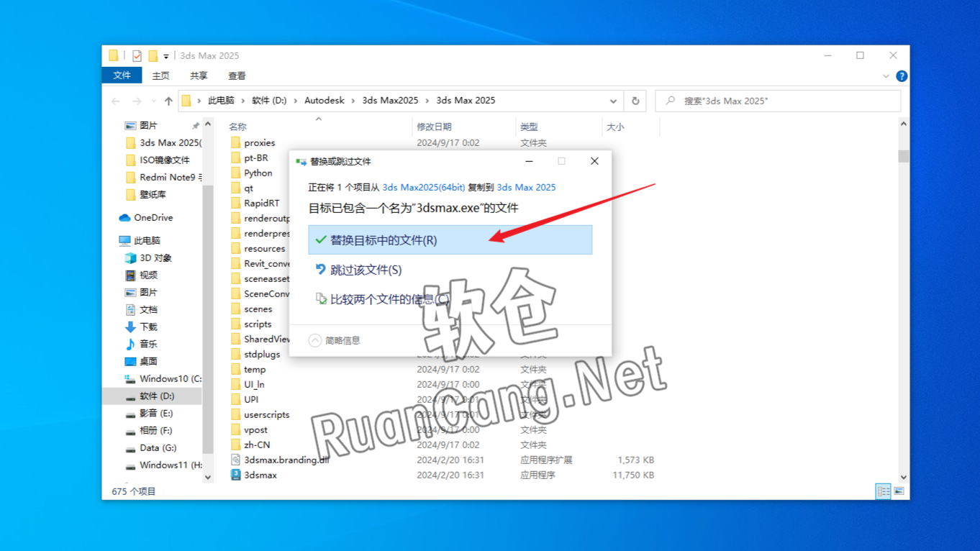Open the 文档 folder in sidebar
Image resolution: width=980 pixels, height=551 pixels.
141,309
